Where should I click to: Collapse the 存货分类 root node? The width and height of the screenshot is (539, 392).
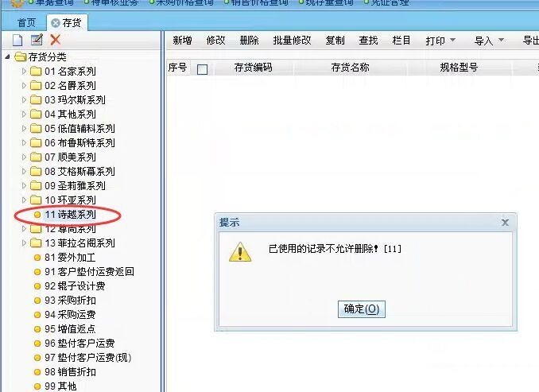click(8, 56)
